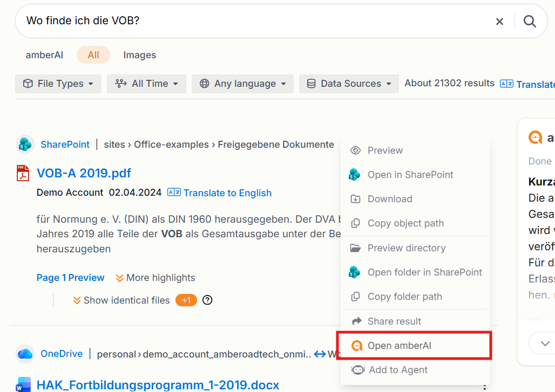
Task: Click the robot agent icon beside Add to Agent
Action: click(x=358, y=370)
